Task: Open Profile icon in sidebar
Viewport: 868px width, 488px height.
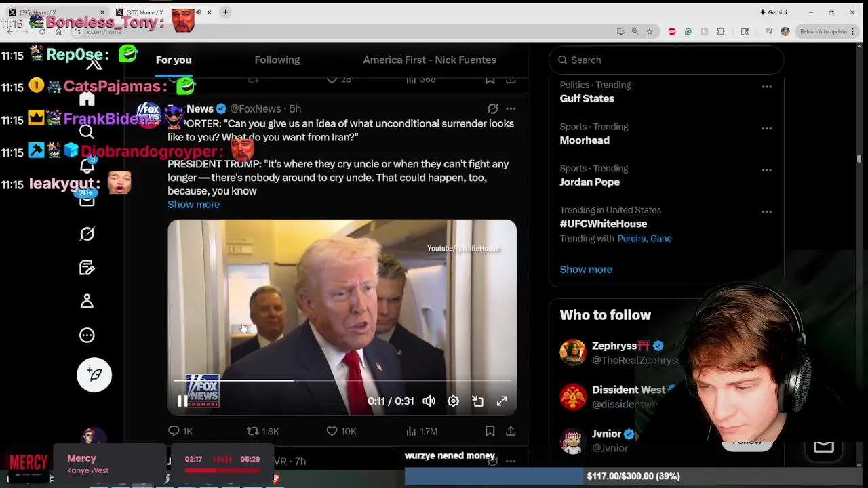Action: pos(87,301)
